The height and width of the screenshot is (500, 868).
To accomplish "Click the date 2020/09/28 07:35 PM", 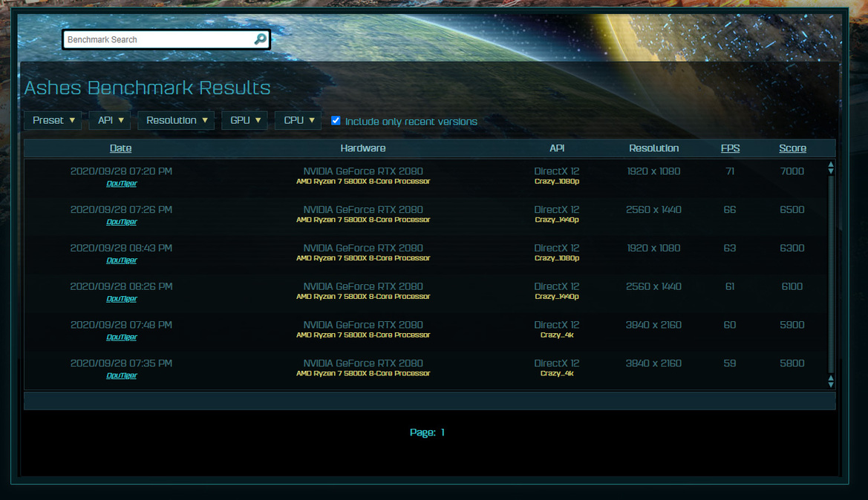I will tap(121, 364).
